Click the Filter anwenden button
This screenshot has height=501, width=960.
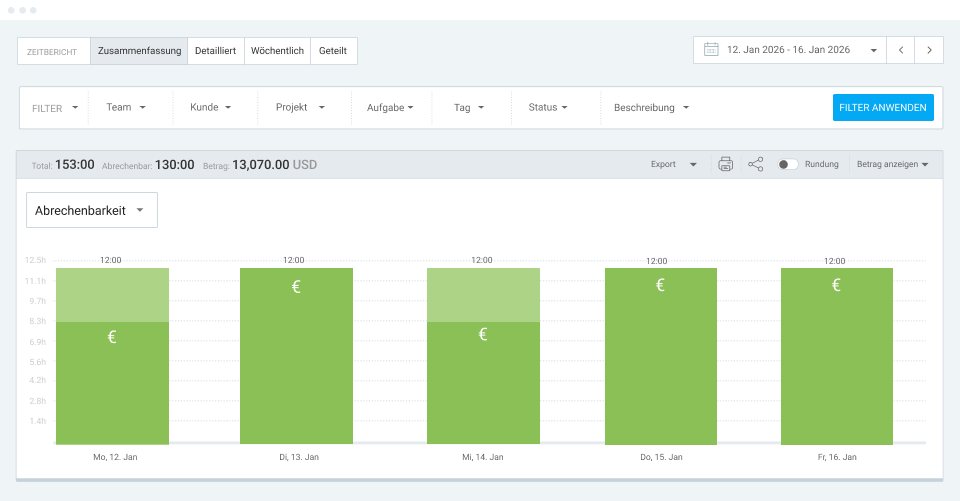[882, 107]
